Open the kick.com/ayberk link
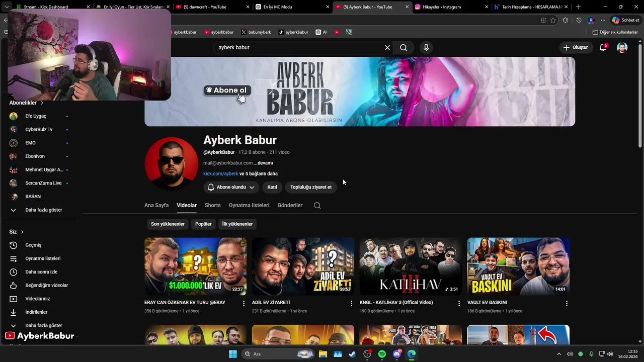This screenshot has width=644, height=362. pyautogui.click(x=220, y=173)
